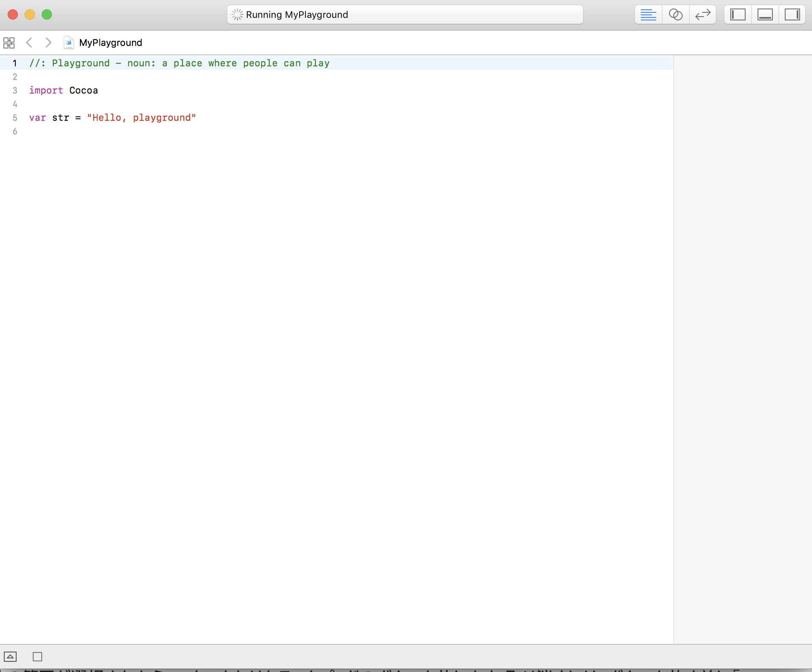Click the comment text on line 1
This screenshot has height=672, width=812.
click(179, 63)
